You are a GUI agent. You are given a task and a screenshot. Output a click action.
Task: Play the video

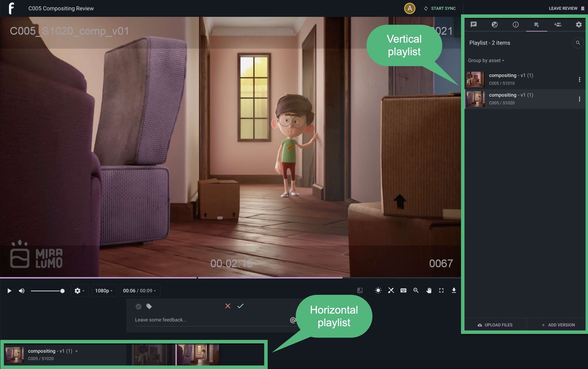[x=9, y=291]
